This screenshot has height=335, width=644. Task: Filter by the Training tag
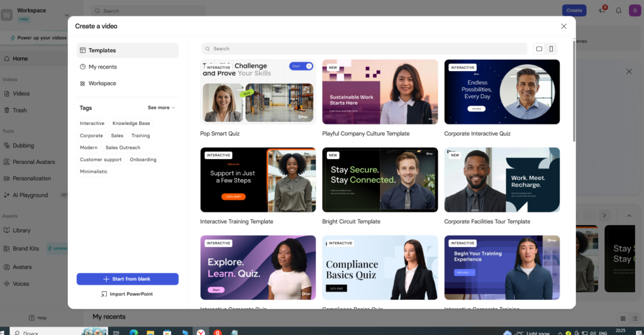pyautogui.click(x=140, y=136)
